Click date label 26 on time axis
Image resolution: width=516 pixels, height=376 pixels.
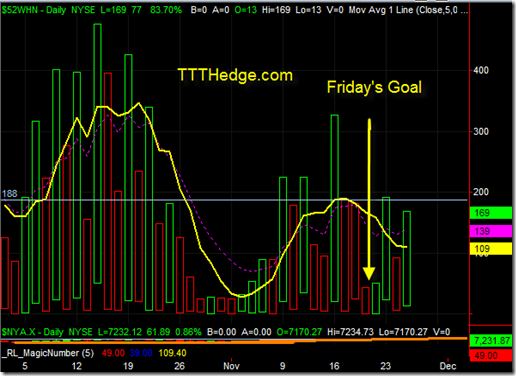click(179, 366)
